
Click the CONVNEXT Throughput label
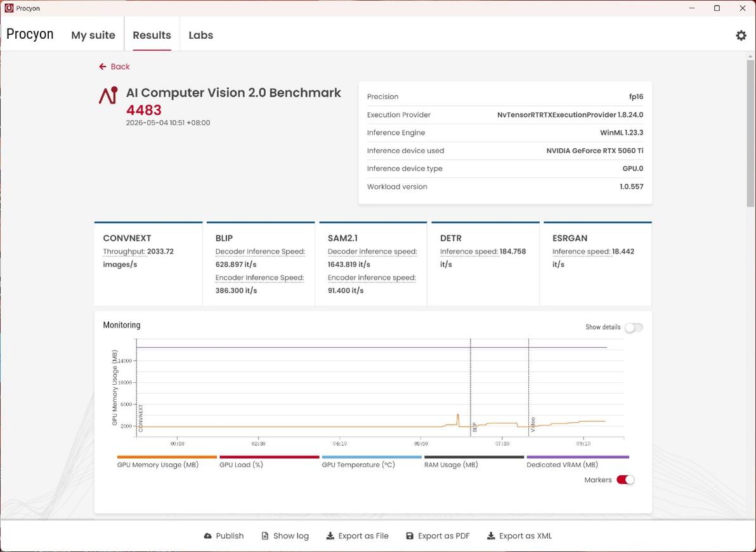point(124,252)
